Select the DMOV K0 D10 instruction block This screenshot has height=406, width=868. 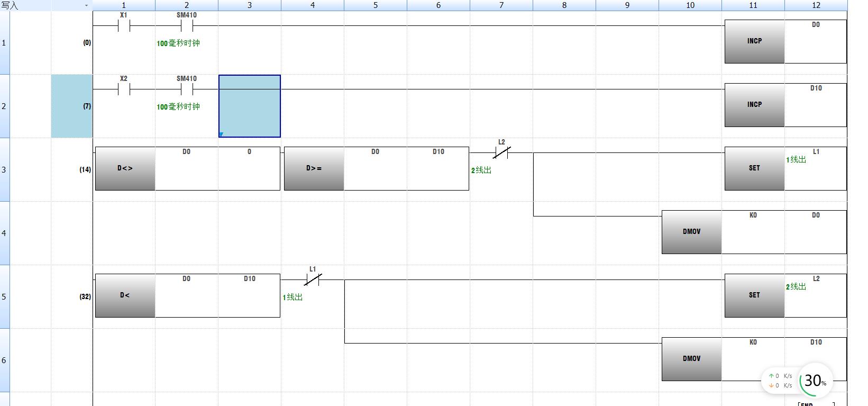click(691, 359)
